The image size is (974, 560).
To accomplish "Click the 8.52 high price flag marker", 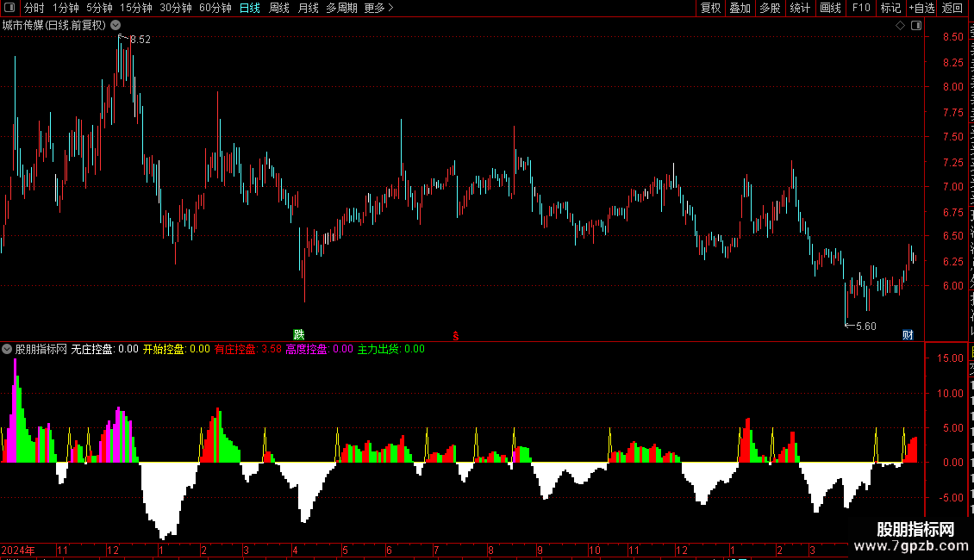I will pyautogui.click(x=134, y=39).
